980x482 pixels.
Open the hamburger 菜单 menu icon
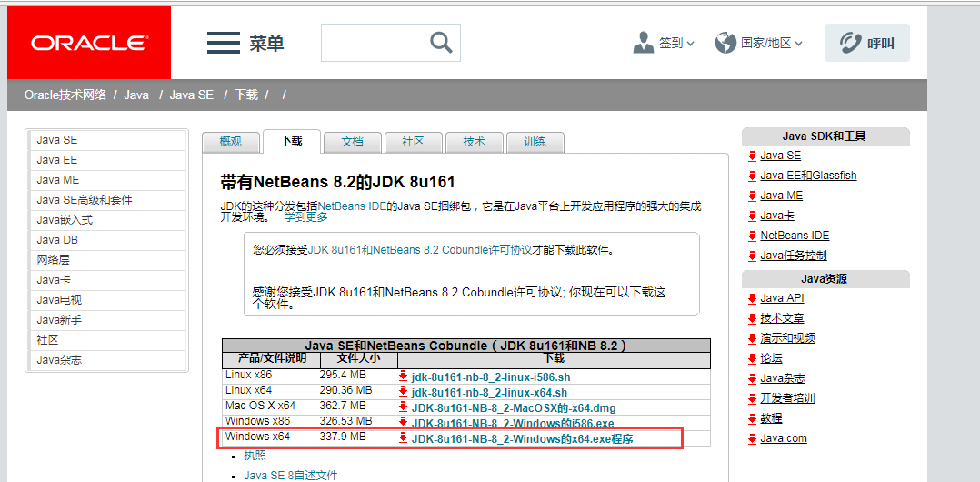(223, 43)
